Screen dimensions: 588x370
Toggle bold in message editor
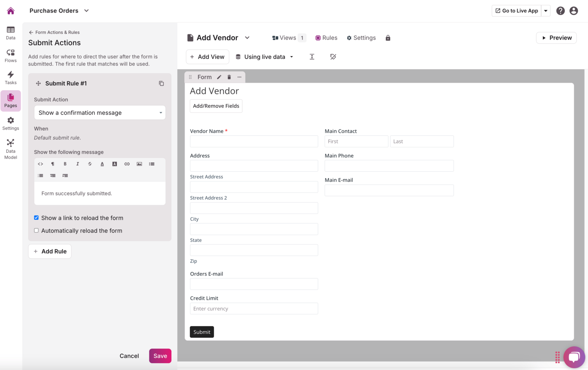[x=65, y=164]
